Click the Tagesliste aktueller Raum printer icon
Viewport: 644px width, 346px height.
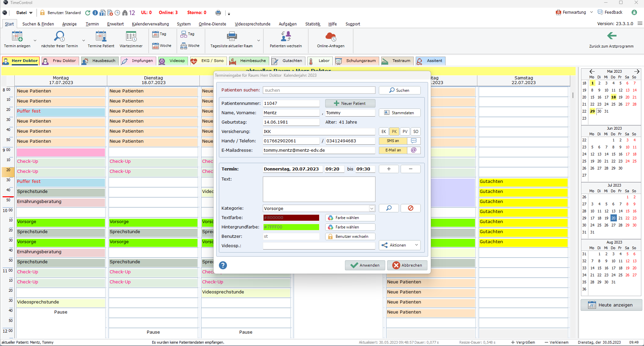(232, 36)
